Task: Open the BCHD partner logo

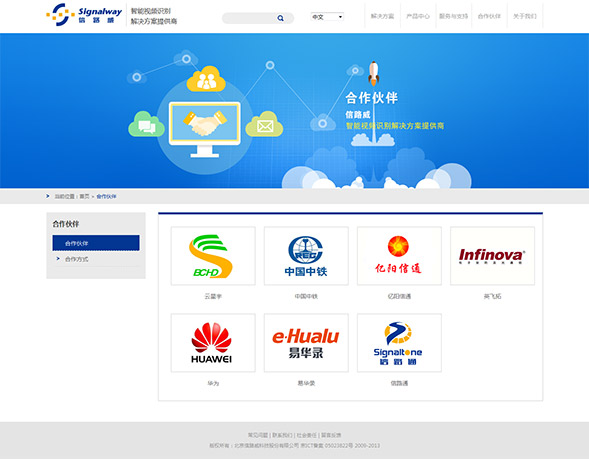Action: pyautogui.click(x=213, y=256)
